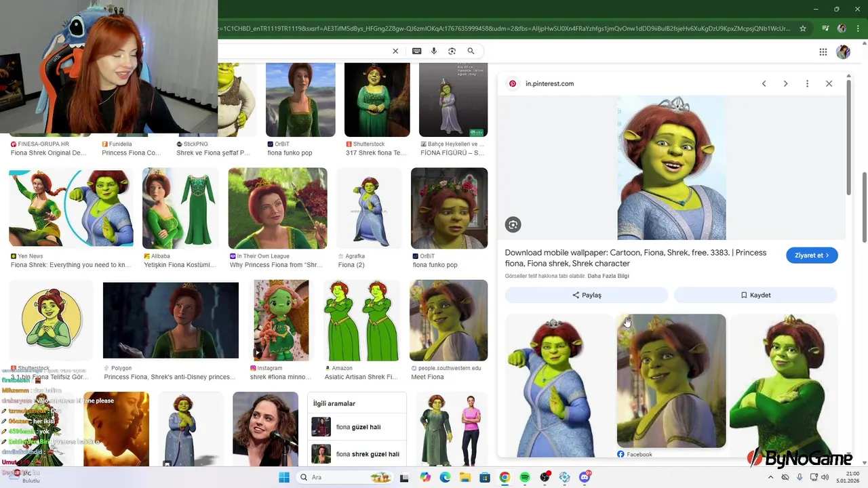Share the image with Paylaş
This screenshot has width=868, height=488.
[587, 295]
